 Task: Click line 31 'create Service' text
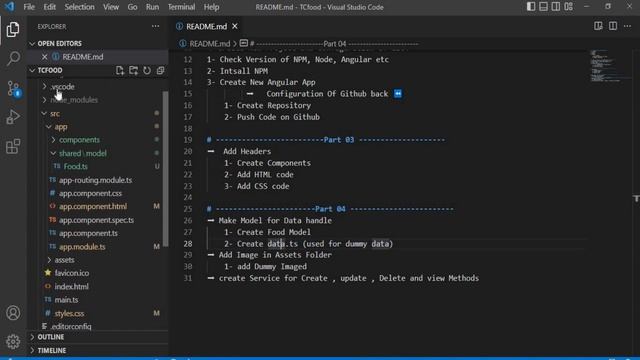coord(250,278)
